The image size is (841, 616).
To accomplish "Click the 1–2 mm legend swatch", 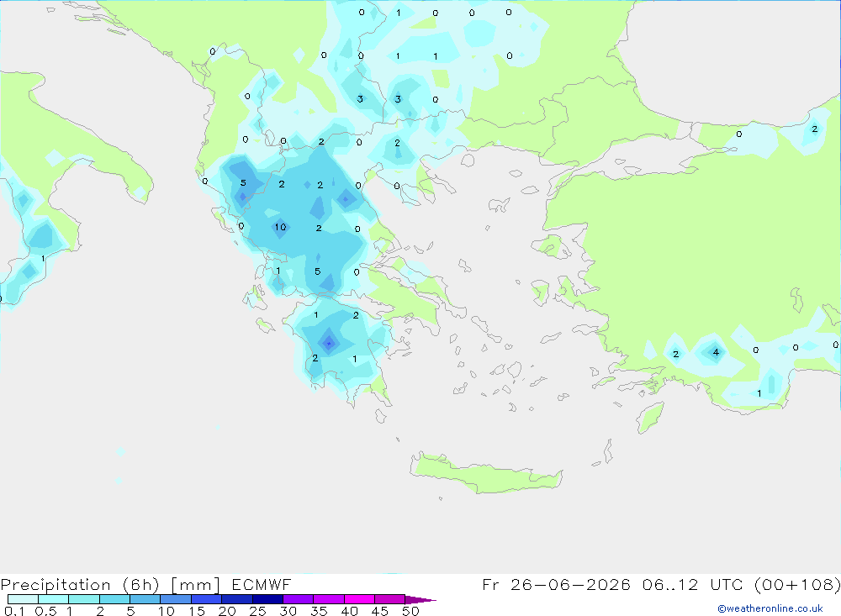I will click(x=84, y=599).
